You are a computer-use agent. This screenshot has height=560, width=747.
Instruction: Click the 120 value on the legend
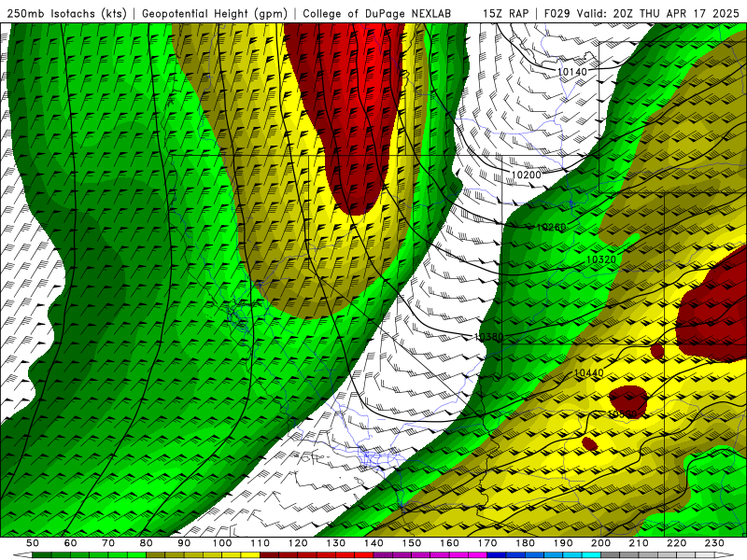[298, 543]
